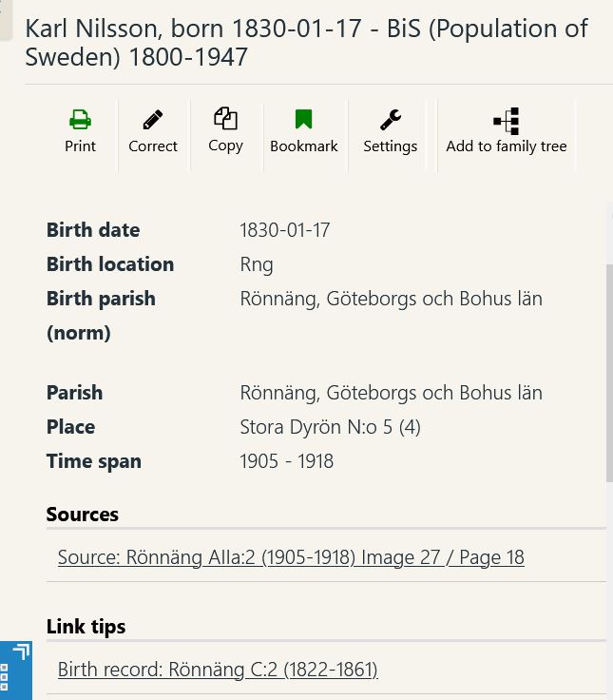Open Settings via the wrench icon
The image size is (613, 700).
point(391,120)
